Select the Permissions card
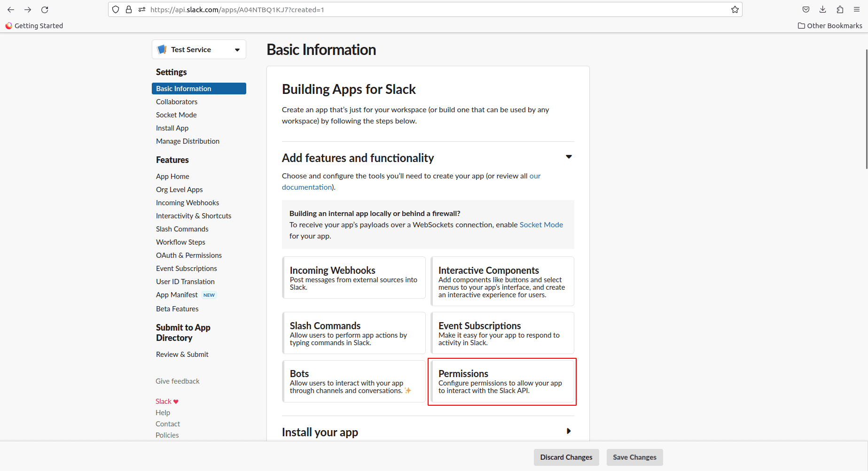This screenshot has height=471, width=868. point(502,382)
